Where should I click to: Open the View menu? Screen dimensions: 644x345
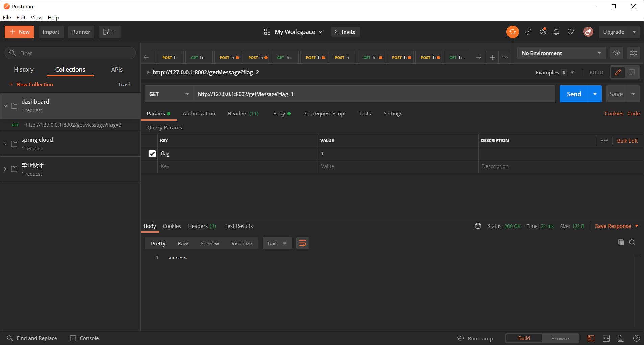pyautogui.click(x=36, y=17)
